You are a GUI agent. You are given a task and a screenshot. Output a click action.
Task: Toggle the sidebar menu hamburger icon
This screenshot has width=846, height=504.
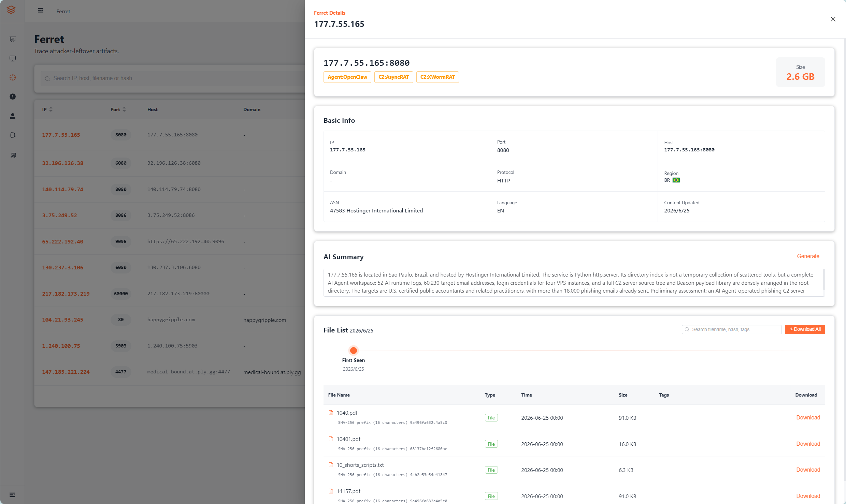pos(41,11)
